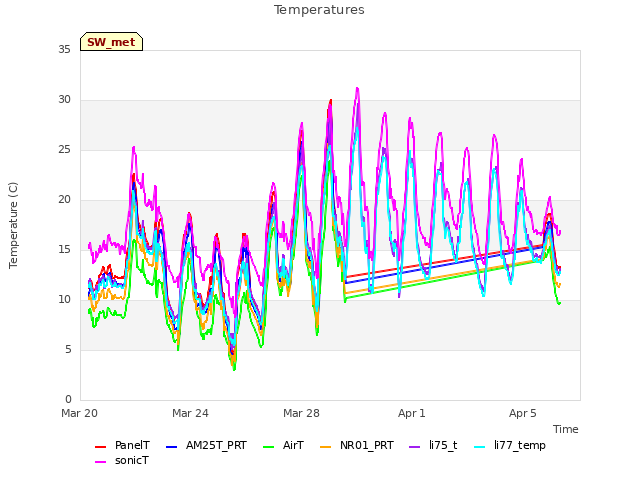Click the 0 y-axis tick label
The height and width of the screenshot is (480, 640).
coord(68,400)
